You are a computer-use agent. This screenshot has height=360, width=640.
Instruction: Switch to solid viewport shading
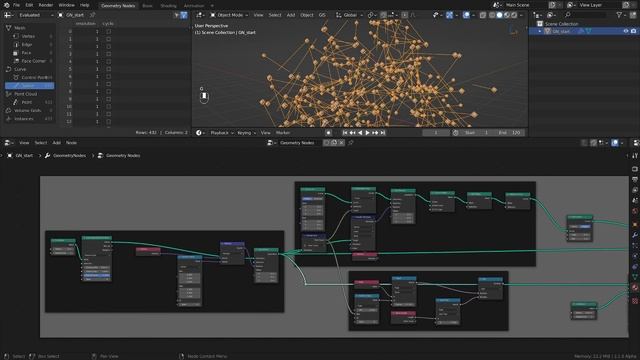point(499,15)
